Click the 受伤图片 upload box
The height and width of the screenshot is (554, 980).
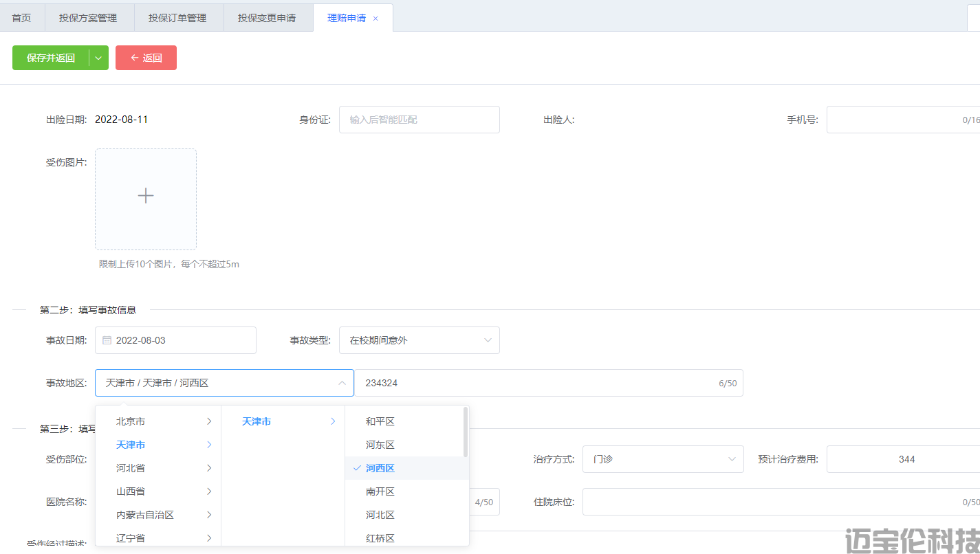[146, 199]
